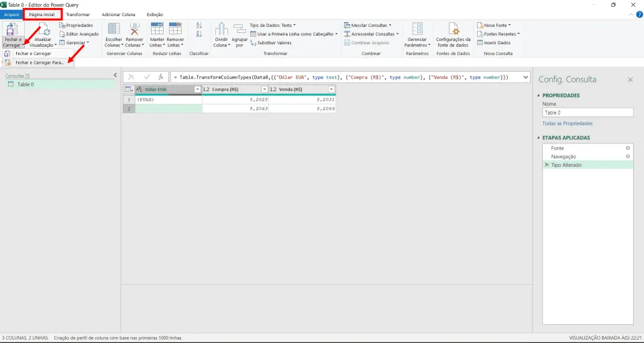Select the Página Inicial tab
Screen dimensions: 644x343
tap(42, 14)
